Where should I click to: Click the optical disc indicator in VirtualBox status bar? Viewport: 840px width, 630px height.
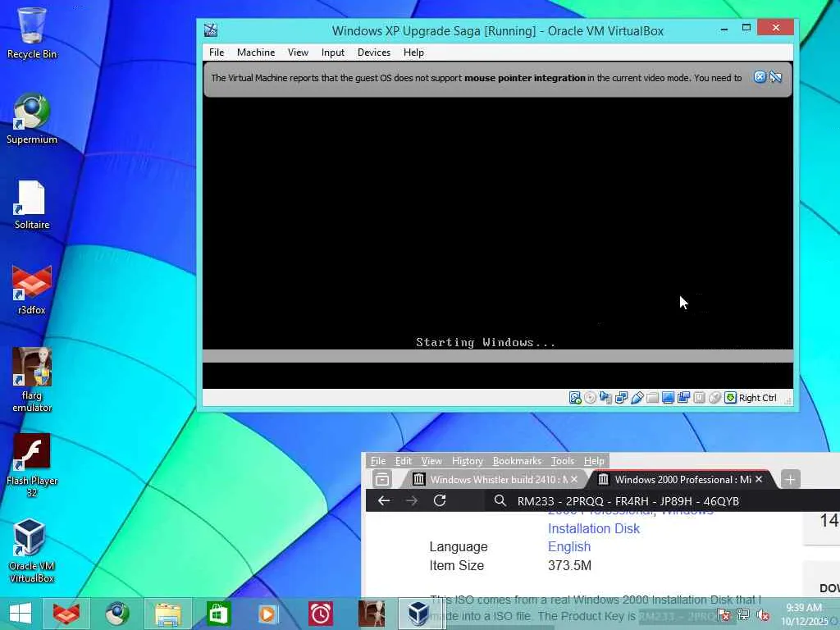pos(591,398)
